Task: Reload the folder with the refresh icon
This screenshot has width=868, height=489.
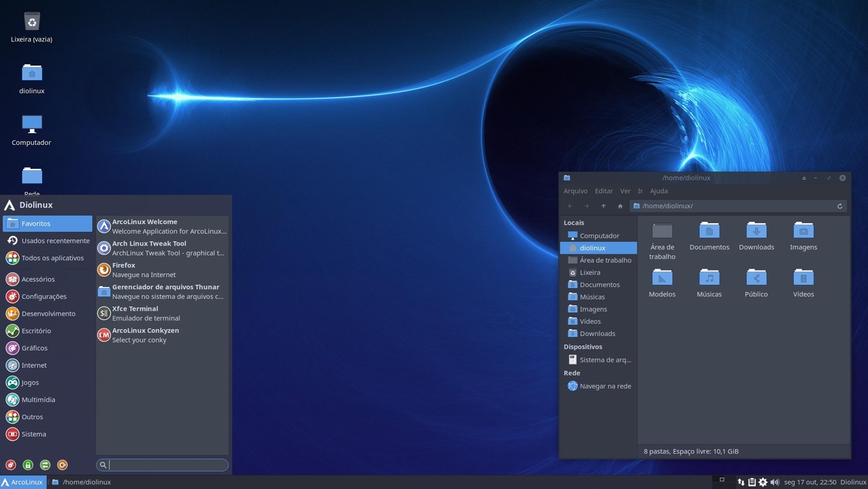Action: pyautogui.click(x=840, y=206)
